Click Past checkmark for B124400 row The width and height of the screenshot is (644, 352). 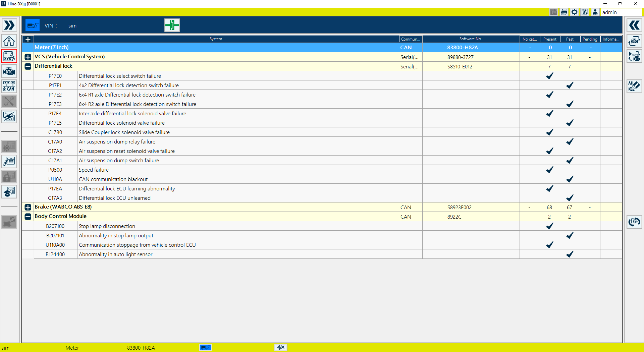570,254
